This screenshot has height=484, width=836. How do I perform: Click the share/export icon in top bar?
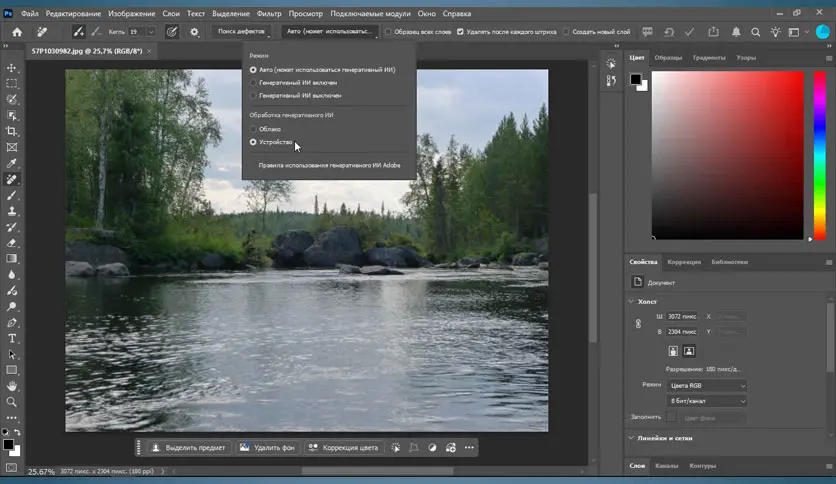[713, 32]
